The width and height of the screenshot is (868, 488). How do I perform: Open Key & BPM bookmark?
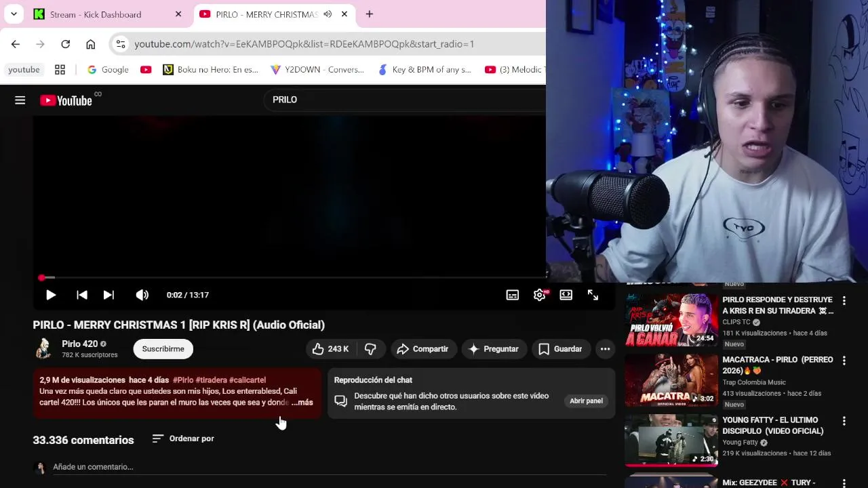[x=425, y=70]
